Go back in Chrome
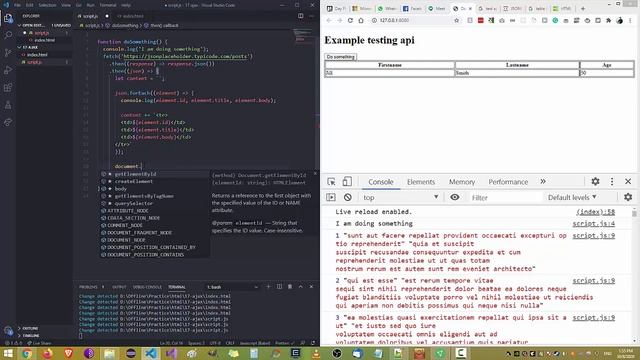Screen dimensions: 640x360 [329, 20]
